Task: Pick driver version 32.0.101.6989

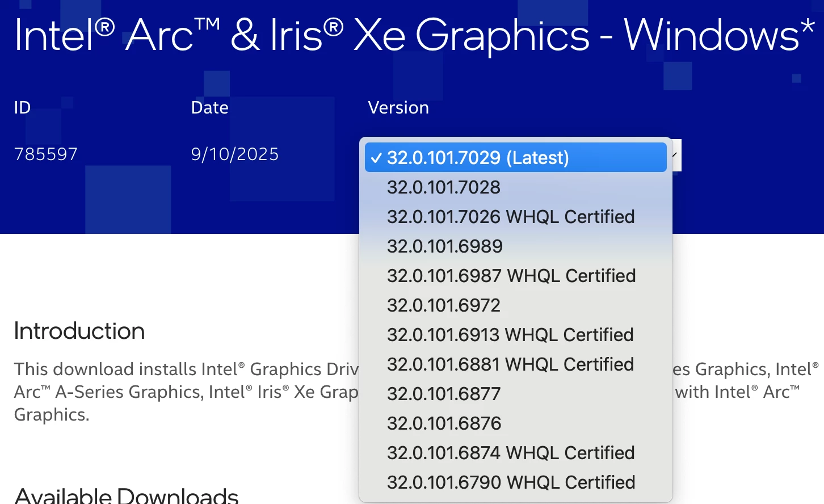Action: (x=515, y=246)
